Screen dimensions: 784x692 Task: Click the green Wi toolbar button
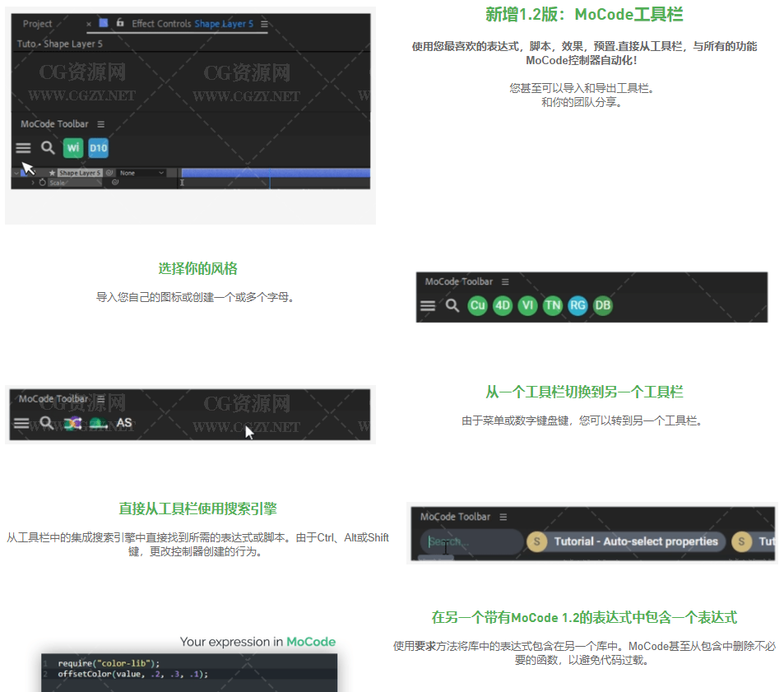click(x=74, y=148)
